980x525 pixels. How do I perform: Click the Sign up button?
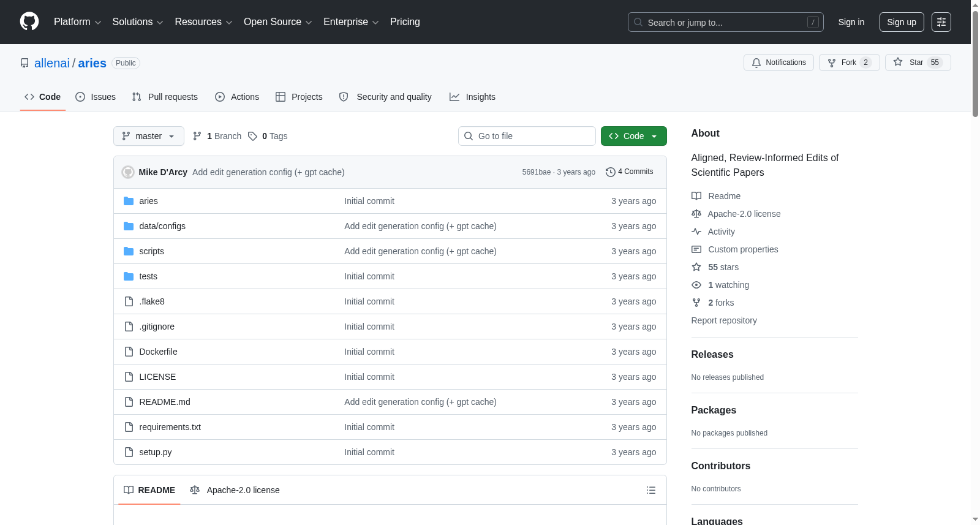902,22
